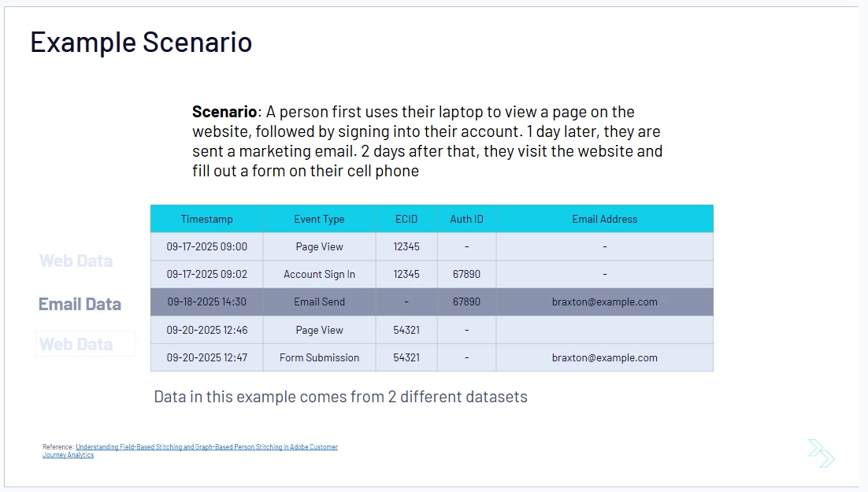This screenshot has width=868, height=492.
Task: Click the faded top Web Data label
Action: 76,261
